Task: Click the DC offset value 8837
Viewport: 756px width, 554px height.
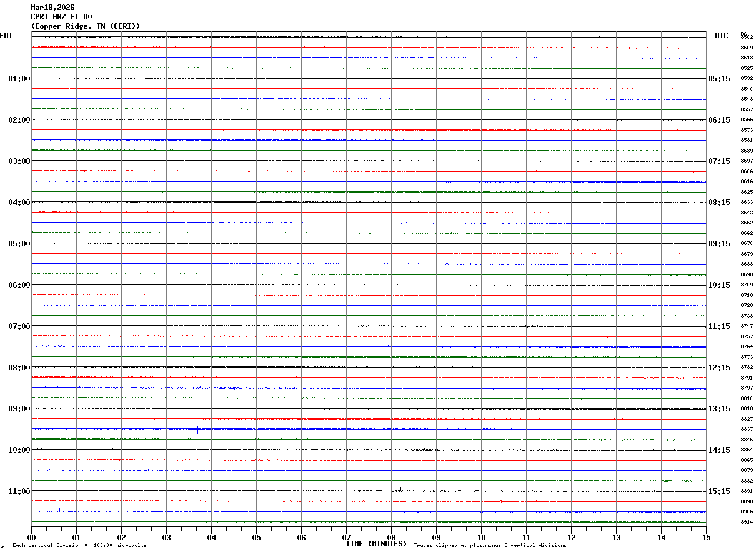Action: pos(747,430)
